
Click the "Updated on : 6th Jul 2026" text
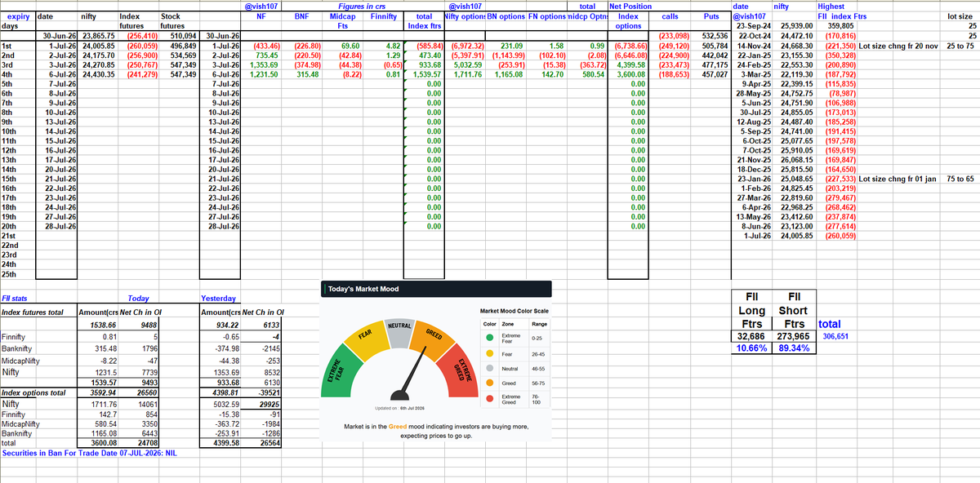[x=400, y=408]
